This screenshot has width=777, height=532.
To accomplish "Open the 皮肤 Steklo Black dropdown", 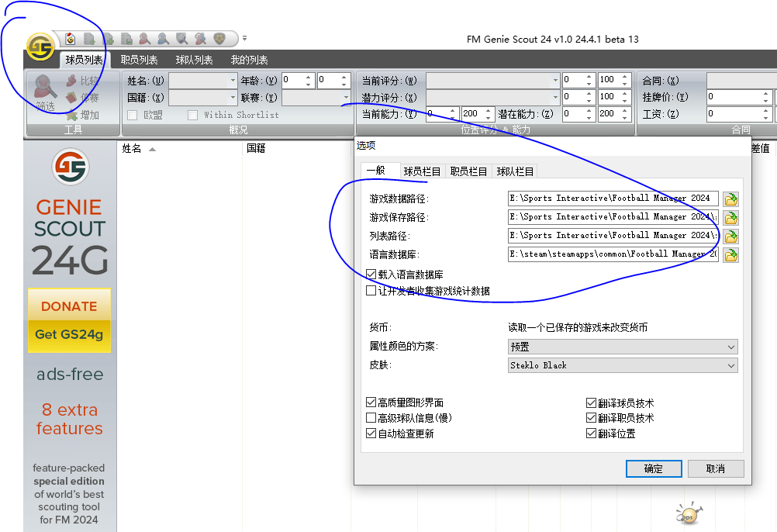I will [623, 365].
